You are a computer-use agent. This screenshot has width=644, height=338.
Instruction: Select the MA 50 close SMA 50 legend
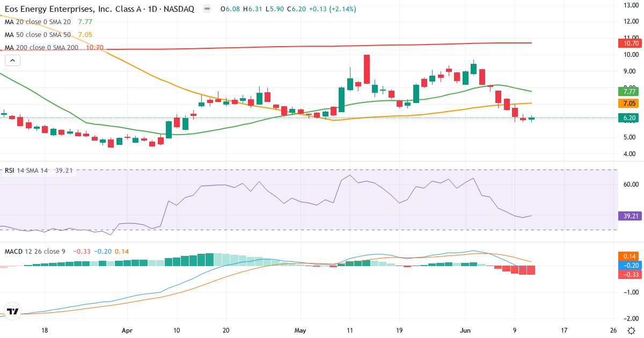39,35
